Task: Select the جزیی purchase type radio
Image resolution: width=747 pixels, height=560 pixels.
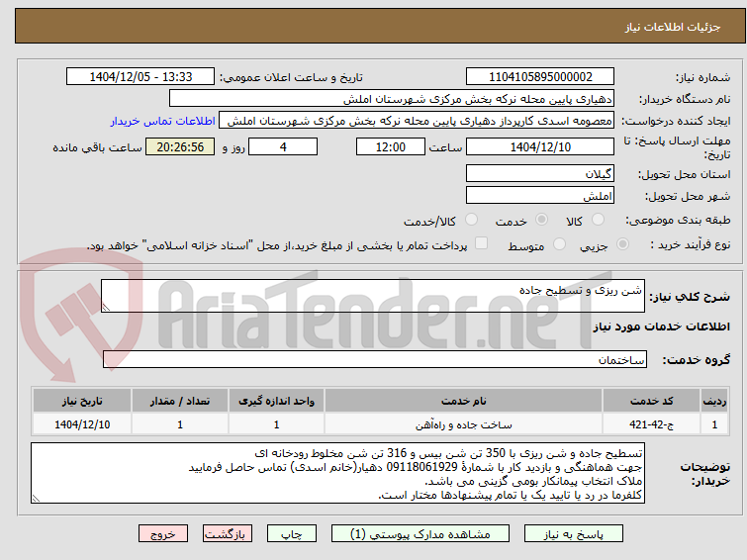Action: 622,244
